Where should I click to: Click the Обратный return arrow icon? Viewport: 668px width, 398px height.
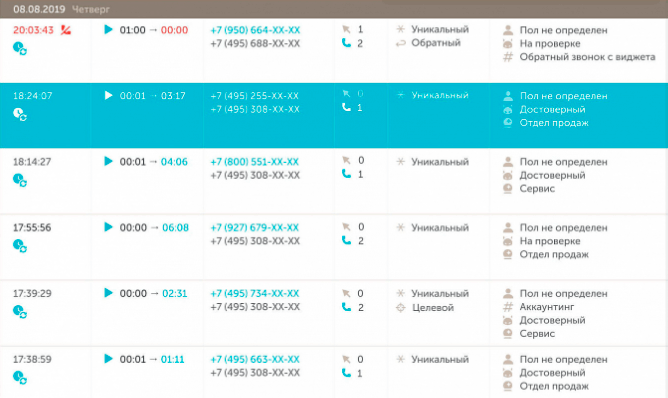(x=400, y=43)
